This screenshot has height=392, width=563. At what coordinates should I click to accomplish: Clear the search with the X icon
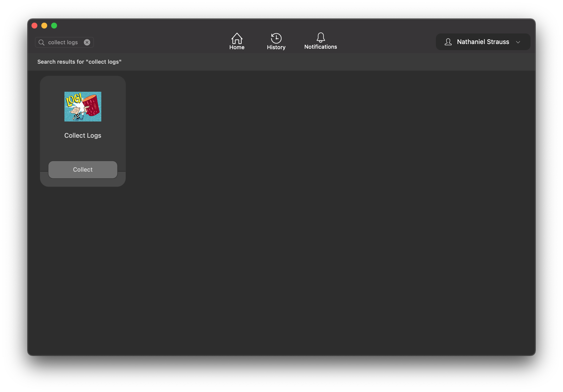pos(87,42)
